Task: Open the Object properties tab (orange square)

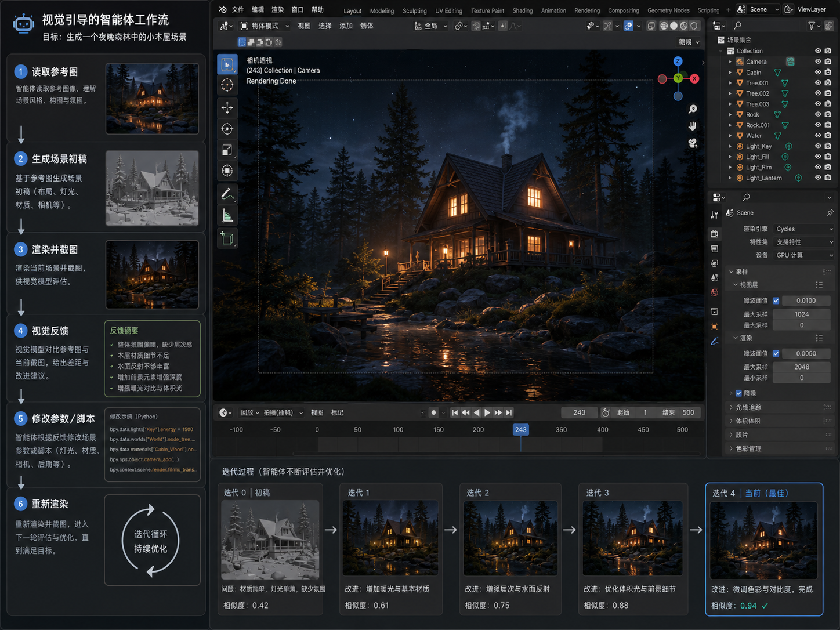Action: [715, 327]
